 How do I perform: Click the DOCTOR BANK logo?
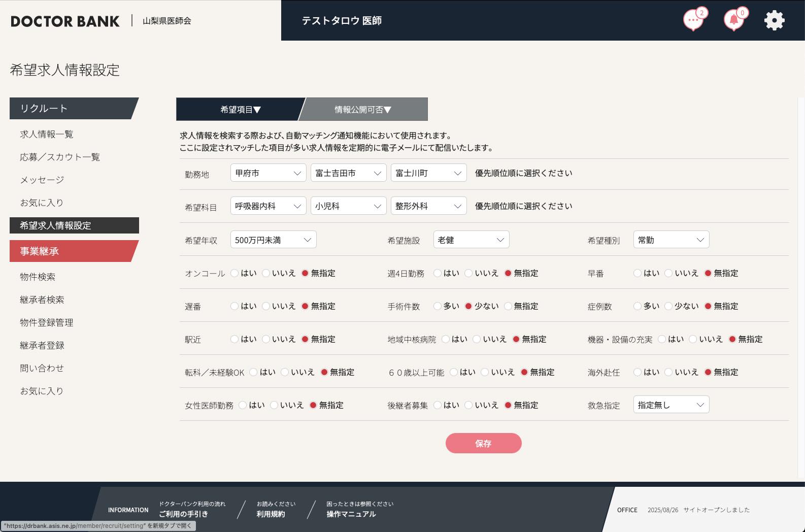point(65,21)
